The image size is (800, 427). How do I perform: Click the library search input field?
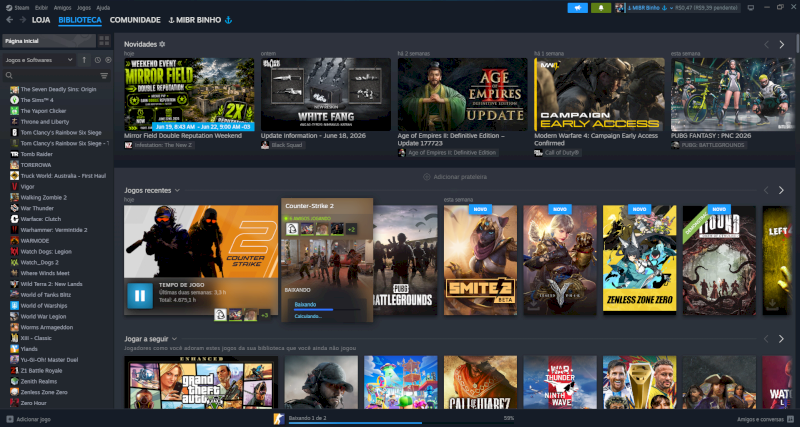56,76
